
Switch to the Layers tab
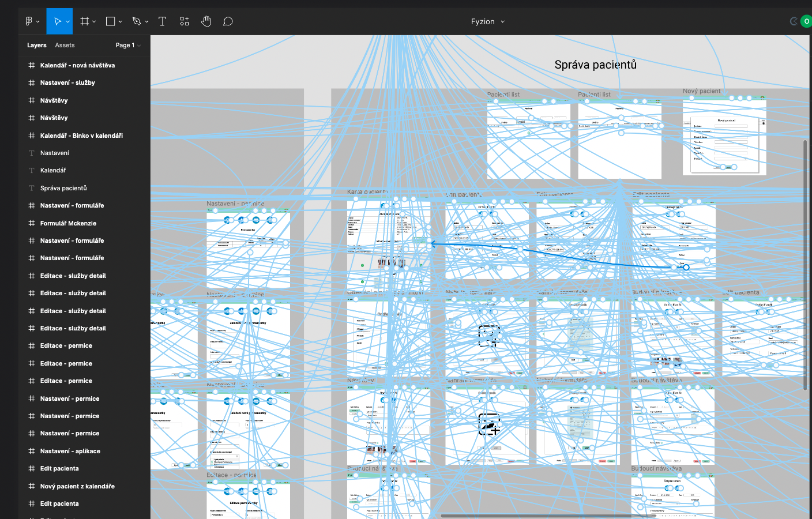pos(36,45)
